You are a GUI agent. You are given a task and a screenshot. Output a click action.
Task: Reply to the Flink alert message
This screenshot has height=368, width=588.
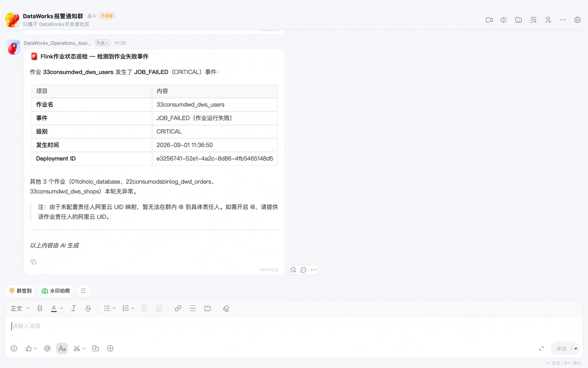(x=303, y=270)
